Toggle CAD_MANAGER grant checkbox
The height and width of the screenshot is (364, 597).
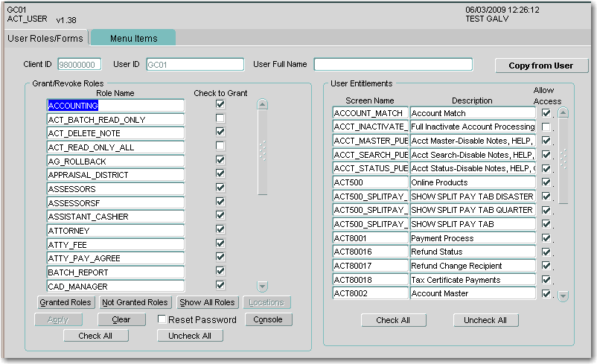tap(220, 285)
